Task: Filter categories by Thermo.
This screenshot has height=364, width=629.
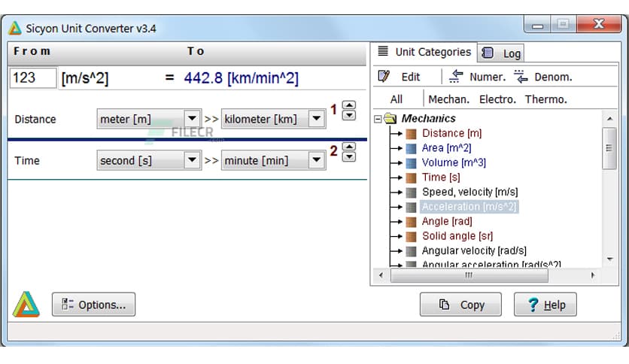Action: (546, 99)
